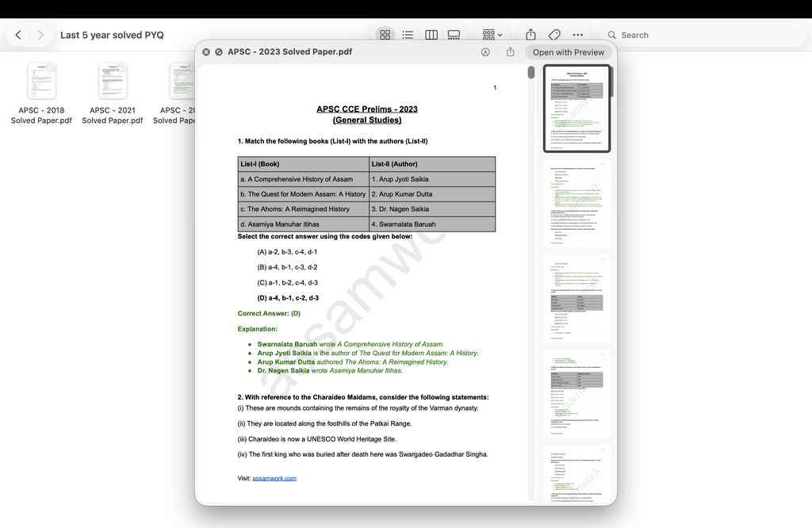Click Open with Preview button
812x528 pixels.
[568, 52]
